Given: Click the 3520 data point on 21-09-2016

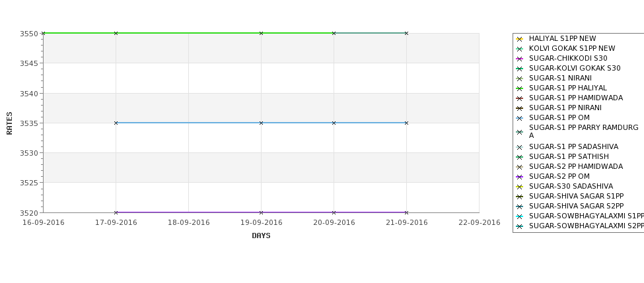Looking at the screenshot, I should coord(406,212).
